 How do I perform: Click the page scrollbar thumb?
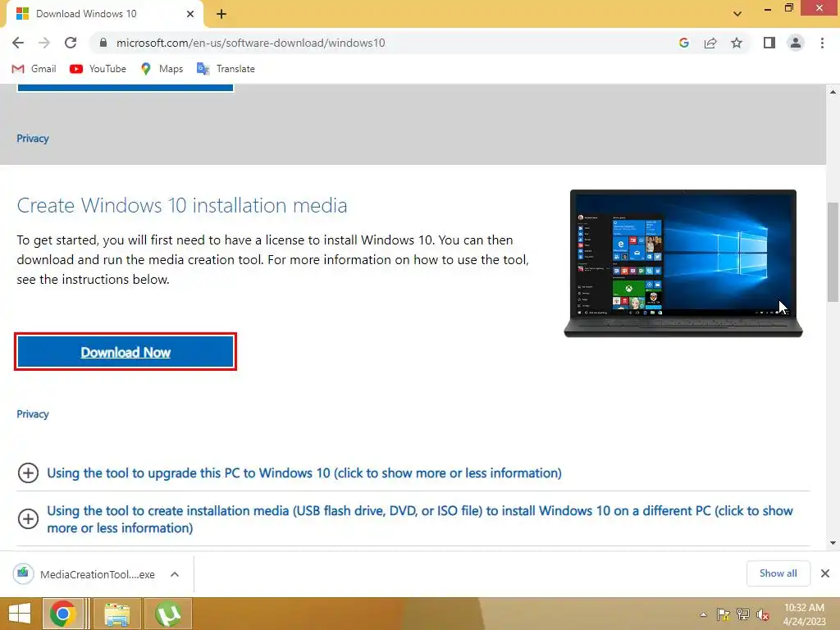(833, 252)
